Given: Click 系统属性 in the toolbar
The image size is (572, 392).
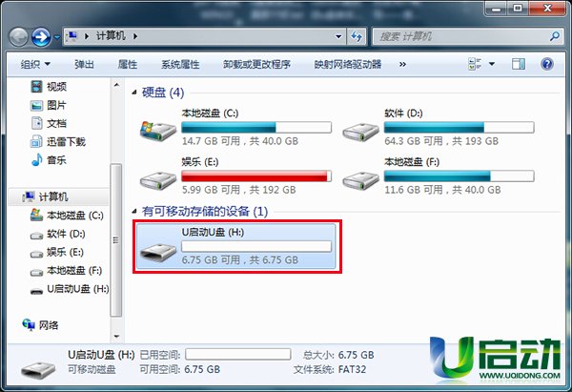Looking at the screenshot, I should (x=180, y=65).
